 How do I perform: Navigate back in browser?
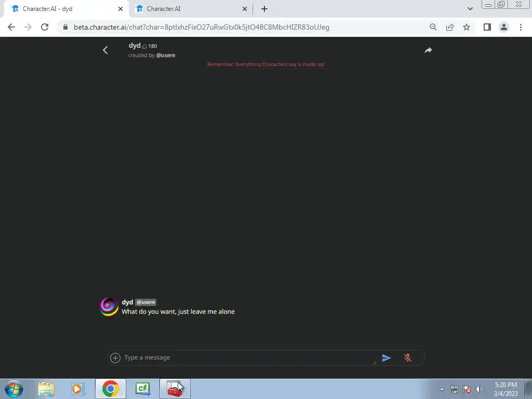(x=11, y=27)
